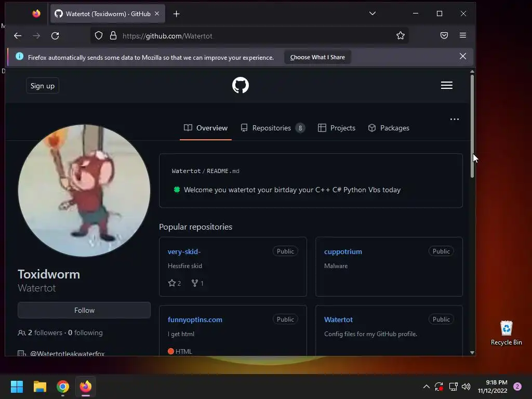Open File Explorer from the taskbar
532x399 pixels.
pyautogui.click(x=39, y=387)
